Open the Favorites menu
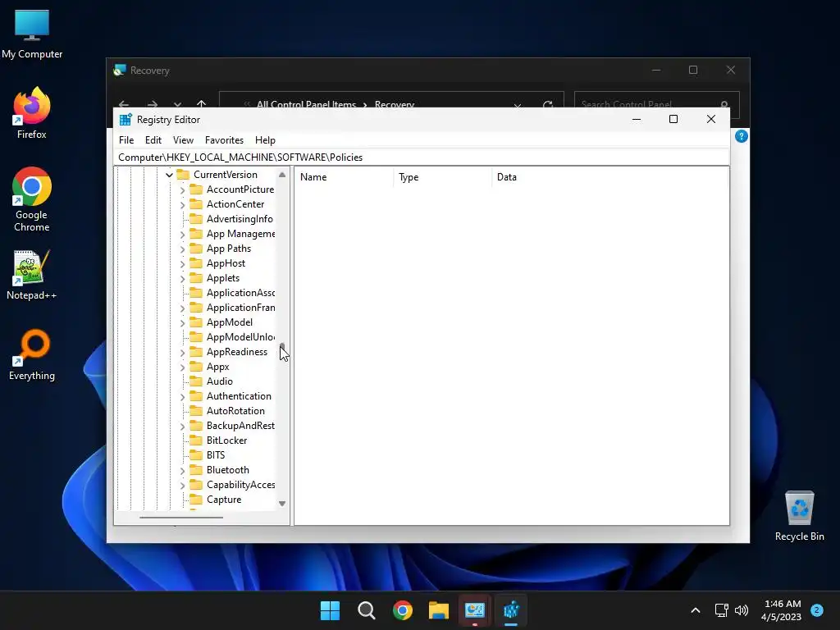This screenshot has height=630, width=840. (224, 139)
